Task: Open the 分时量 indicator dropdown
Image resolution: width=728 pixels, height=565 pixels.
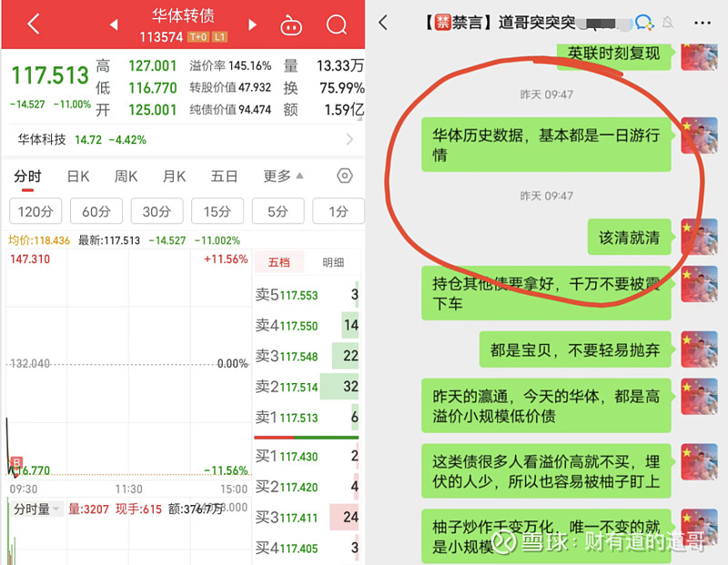Action: pyautogui.click(x=36, y=509)
